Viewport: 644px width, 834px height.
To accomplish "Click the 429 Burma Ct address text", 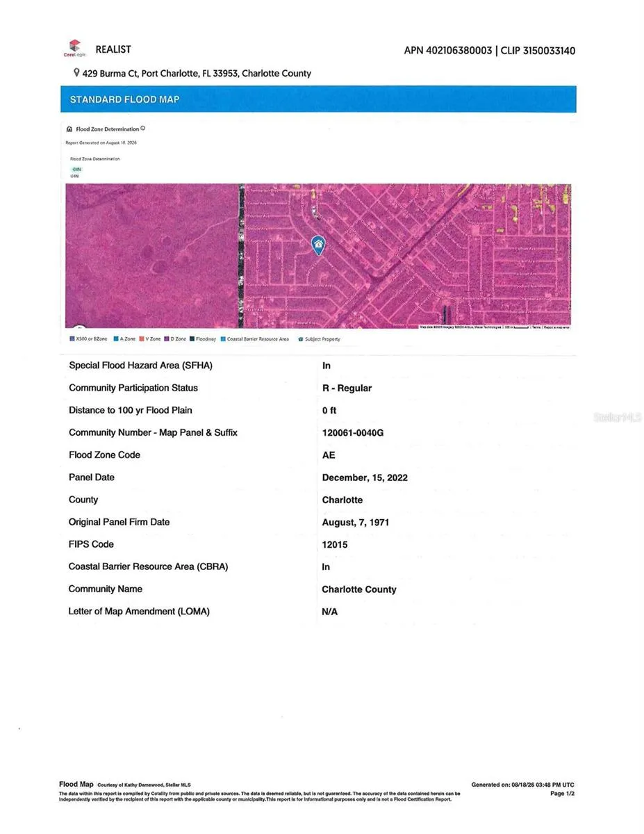I will [197, 73].
